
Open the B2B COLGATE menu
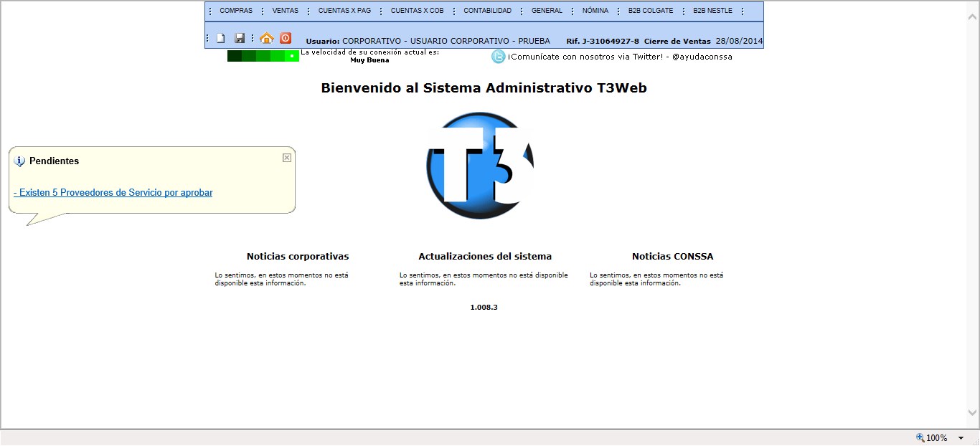[x=651, y=11]
